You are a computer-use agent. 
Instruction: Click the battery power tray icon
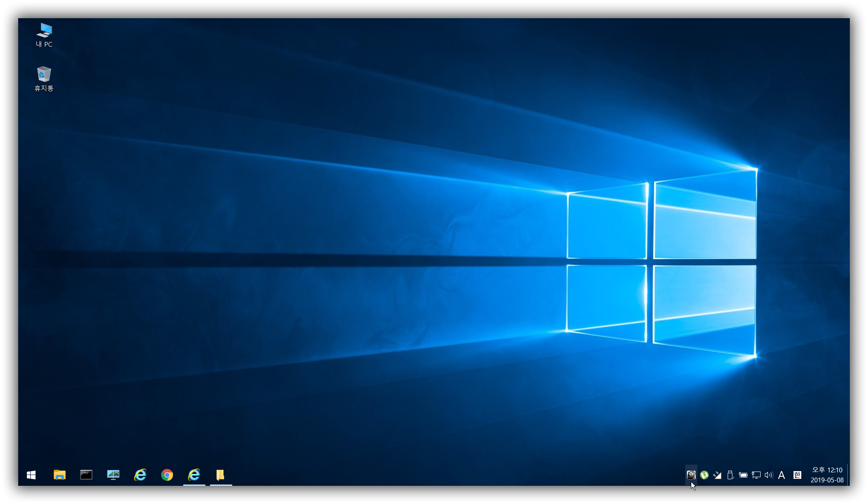pos(743,475)
